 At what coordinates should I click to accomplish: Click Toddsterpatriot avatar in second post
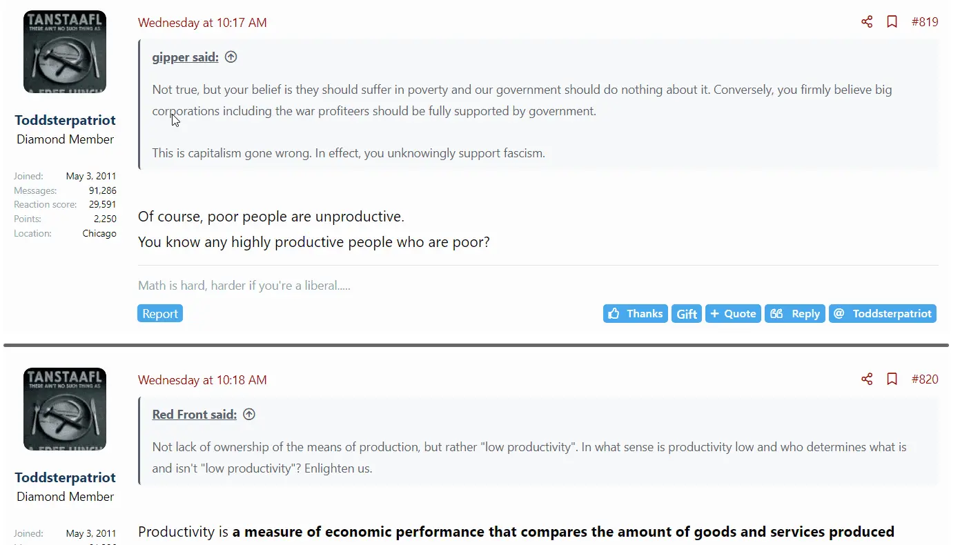pos(65,408)
